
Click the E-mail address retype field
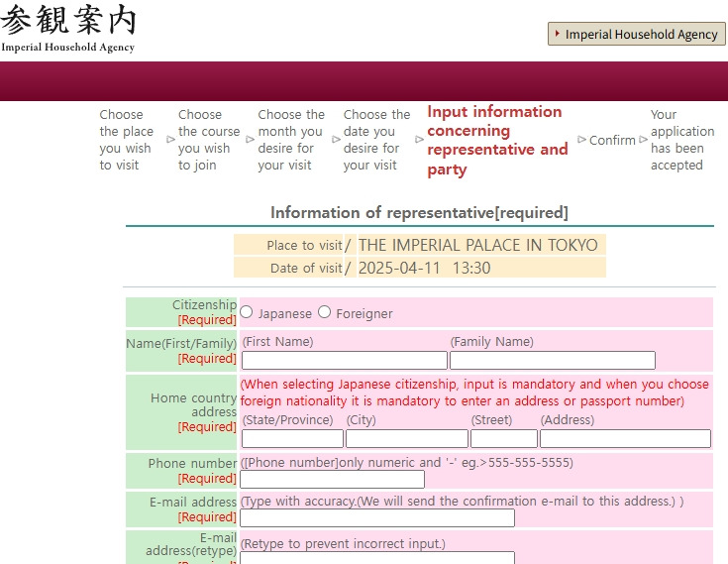pyautogui.click(x=377, y=558)
